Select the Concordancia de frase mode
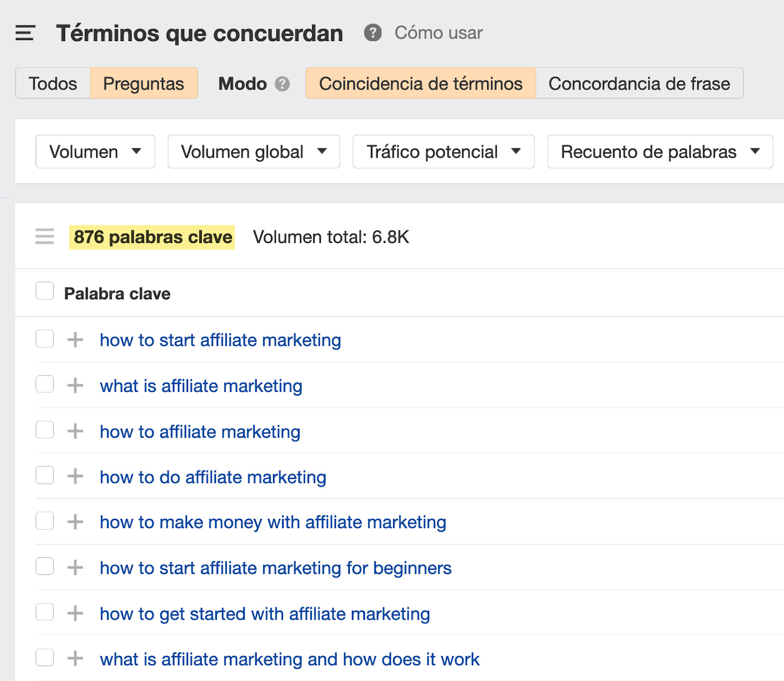Image resolution: width=784 pixels, height=681 pixels. (x=639, y=84)
